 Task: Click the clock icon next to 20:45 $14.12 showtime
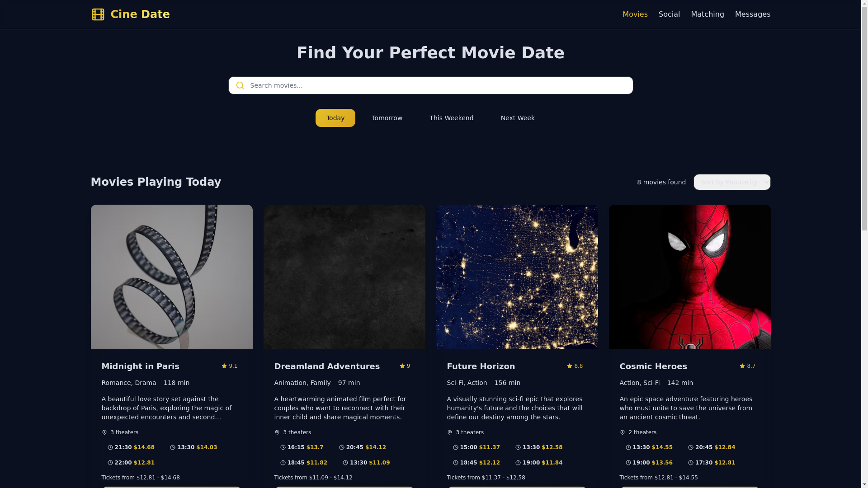(x=342, y=447)
